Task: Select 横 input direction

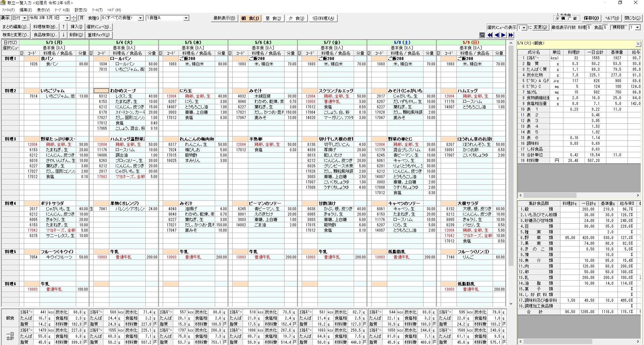Action: (558, 18)
